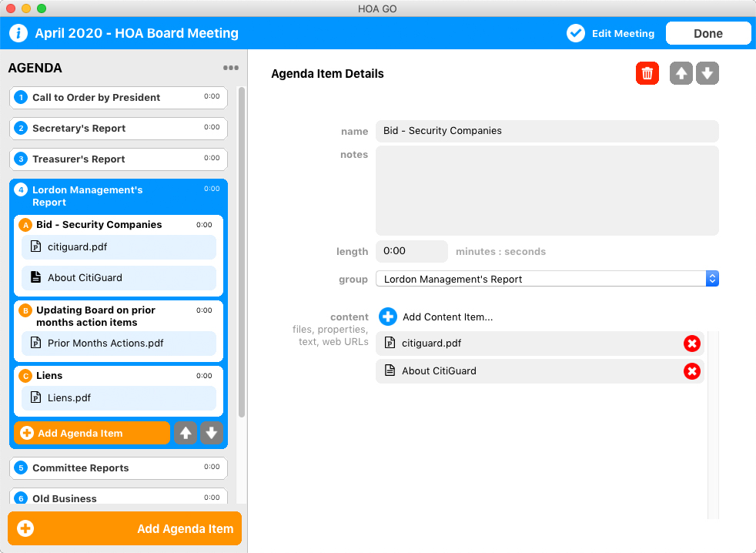Open the group dropdown selector

(x=547, y=279)
